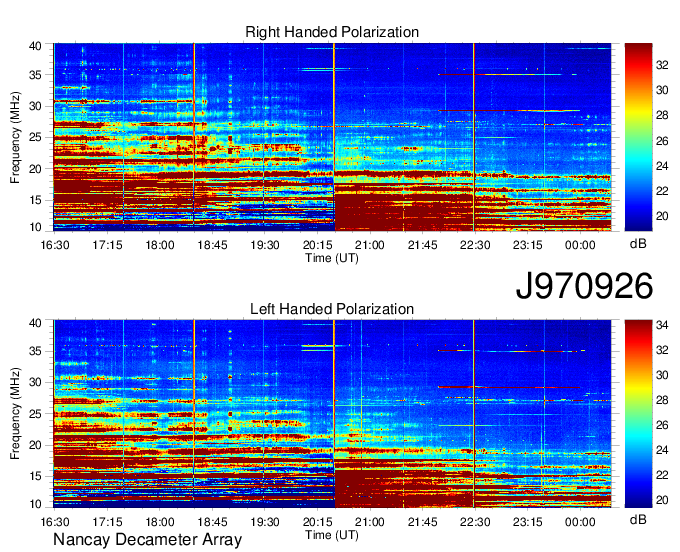This screenshot has width=680, height=552.
Task: Click the dB unit label of Left Handed colorbar
Action: (638, 519)
